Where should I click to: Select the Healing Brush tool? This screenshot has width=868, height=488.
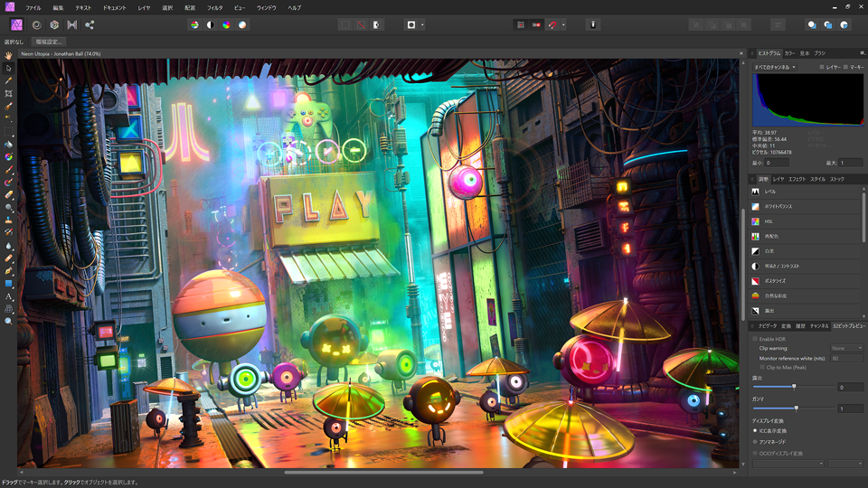(x=8, y=258)
